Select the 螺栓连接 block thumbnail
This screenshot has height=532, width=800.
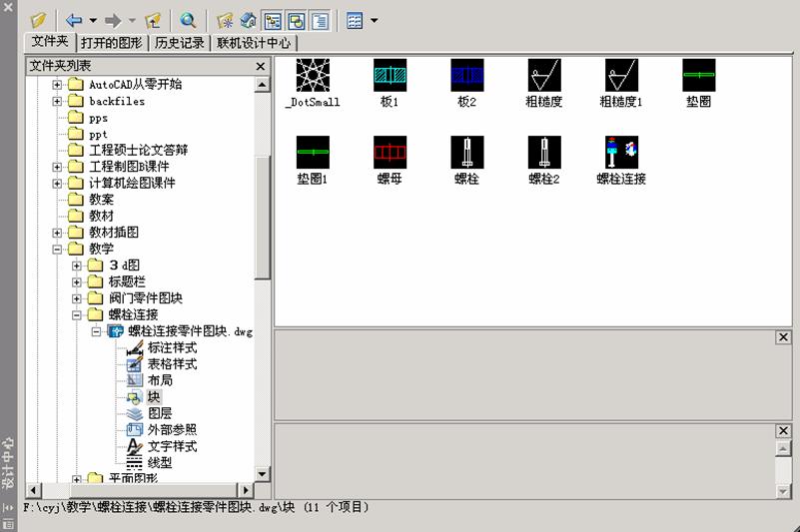(621, 153)
